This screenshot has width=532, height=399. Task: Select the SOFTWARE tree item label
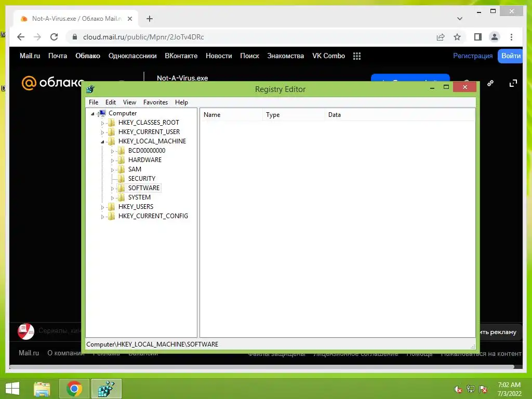click(x=143, y=188)
